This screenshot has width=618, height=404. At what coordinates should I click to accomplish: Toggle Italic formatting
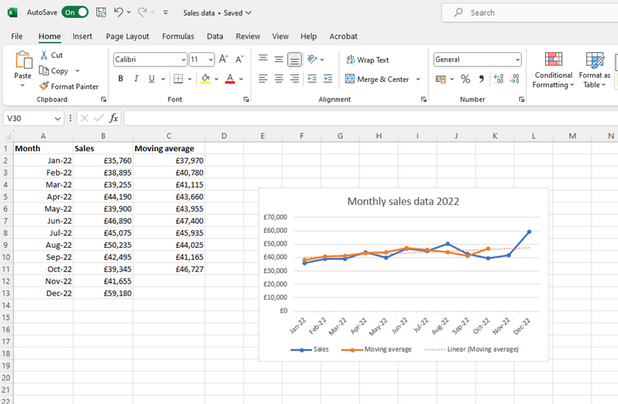(136, 78)
